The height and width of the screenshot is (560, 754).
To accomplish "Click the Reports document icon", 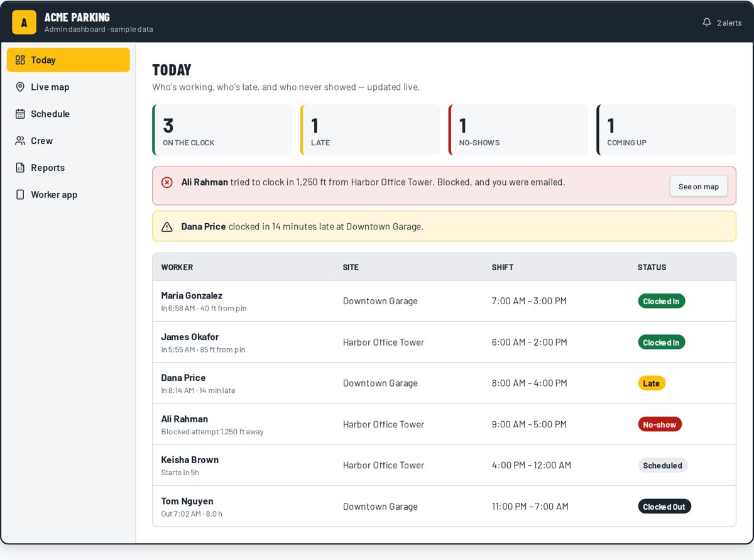I will [x=20, y=168].
